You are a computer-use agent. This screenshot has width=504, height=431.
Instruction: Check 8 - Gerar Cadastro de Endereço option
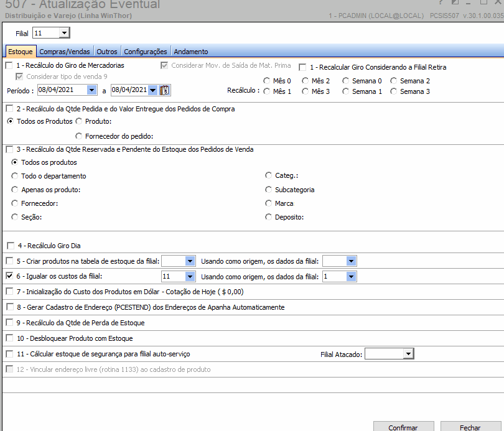pos(9,307)
